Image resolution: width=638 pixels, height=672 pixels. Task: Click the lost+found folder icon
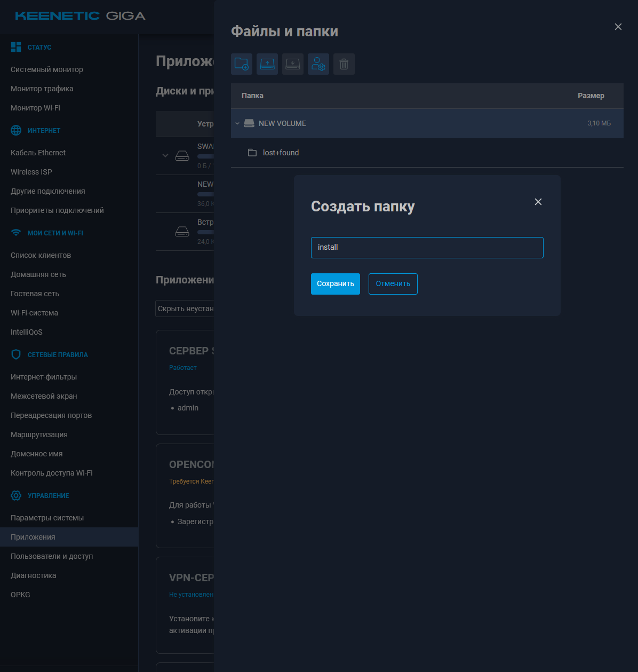click(x=252, y=153)
